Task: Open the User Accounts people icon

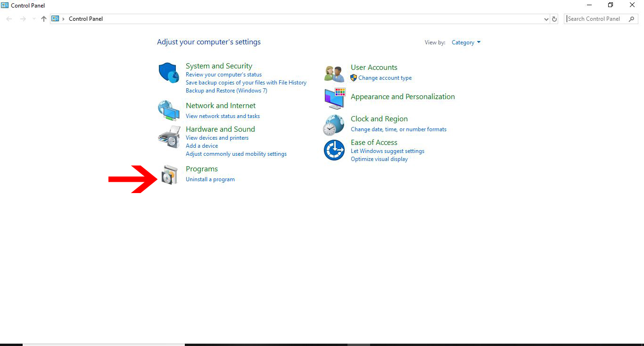Action: 334,74
